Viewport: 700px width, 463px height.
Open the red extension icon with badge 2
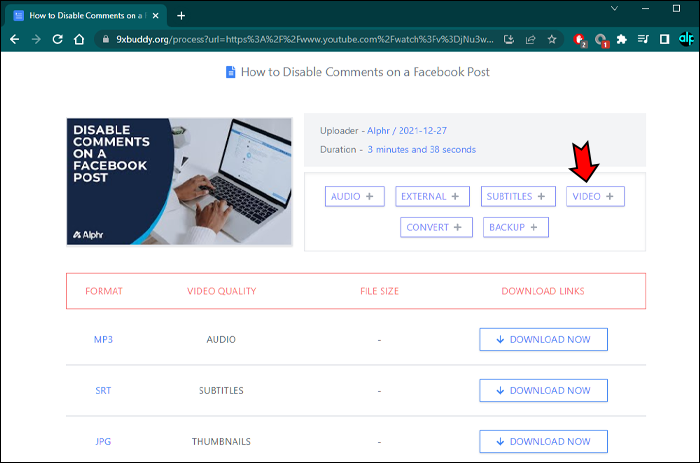pyautogui.click(x=580, y=40)
